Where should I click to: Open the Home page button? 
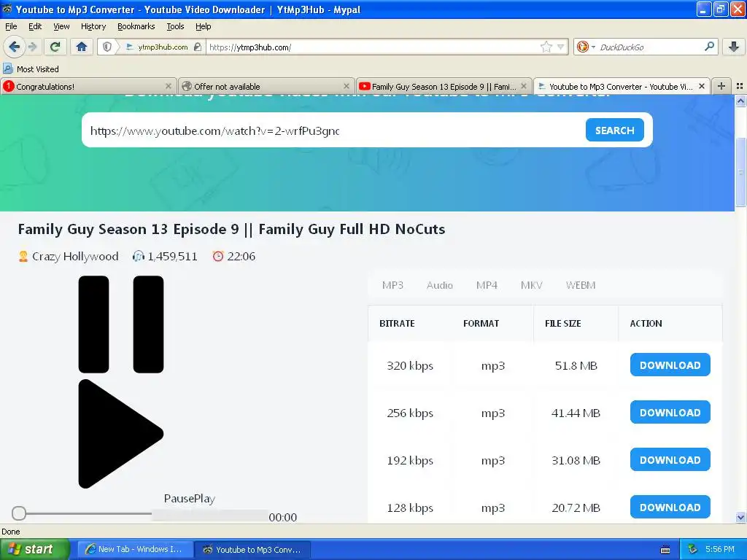pyautogui.click(x=82, y=47)
